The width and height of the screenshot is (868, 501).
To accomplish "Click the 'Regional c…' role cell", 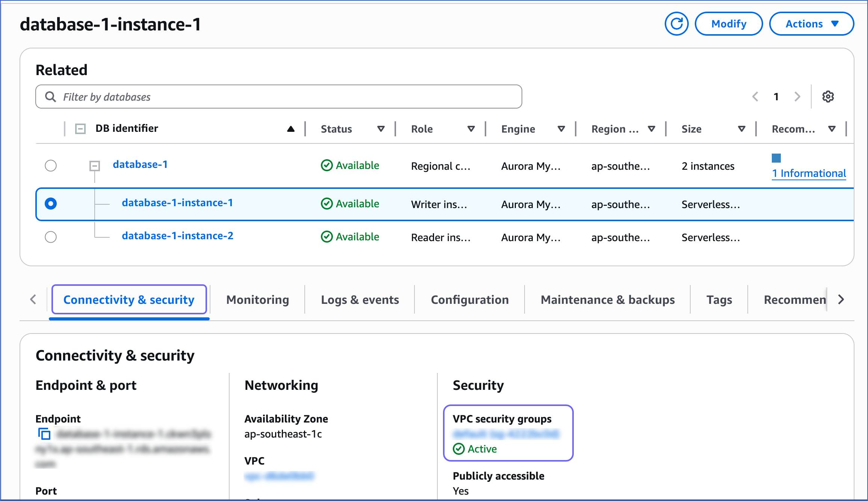I will 441,166.
